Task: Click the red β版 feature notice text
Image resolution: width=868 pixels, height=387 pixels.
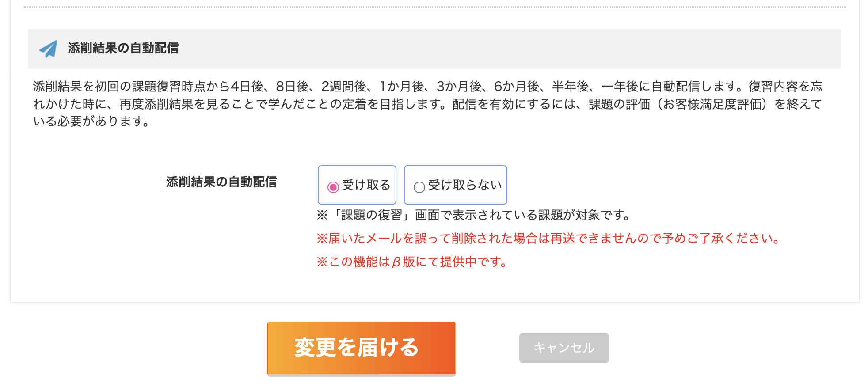Action: [x=411, y=262]
